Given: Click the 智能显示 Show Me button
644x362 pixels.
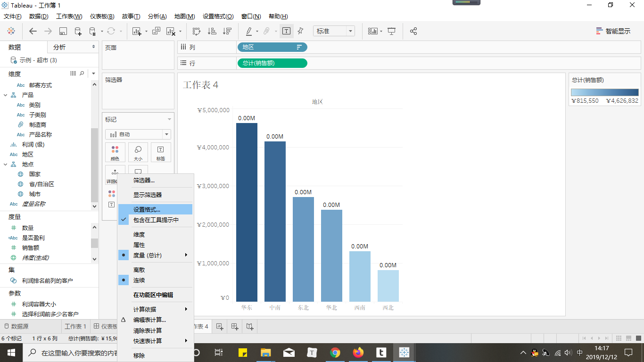Looking at the screenshot, I should pyautogui.click(x=613, y=31).
